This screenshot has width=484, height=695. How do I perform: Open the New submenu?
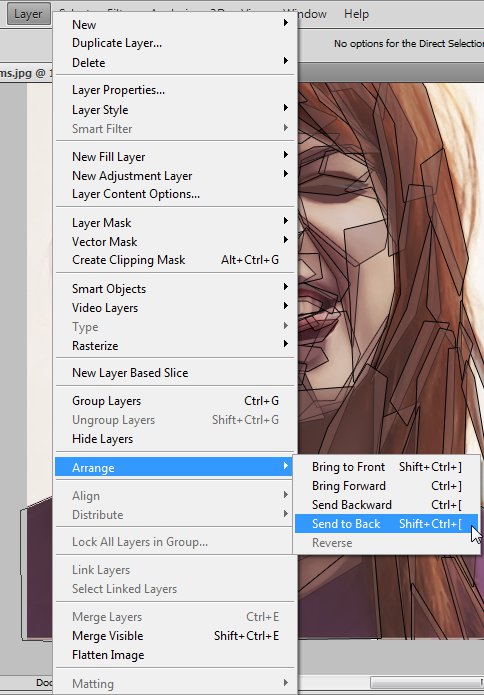click(175, 24)
